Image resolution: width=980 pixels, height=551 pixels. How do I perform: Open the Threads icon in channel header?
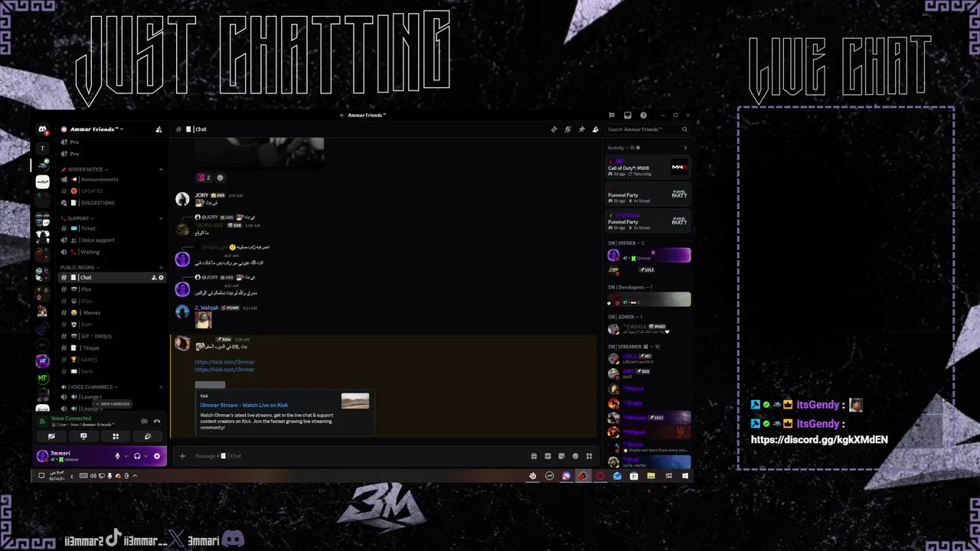554,129
